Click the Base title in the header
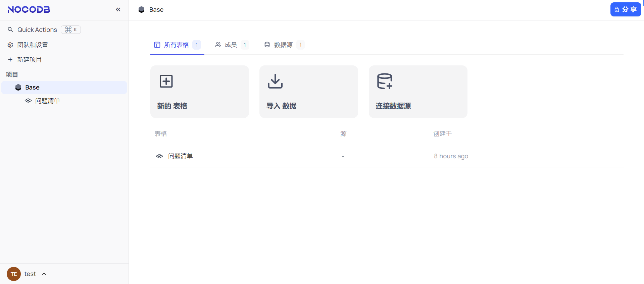Image resolution: width=644 pixels, height=284 pixels. [156, 10]
